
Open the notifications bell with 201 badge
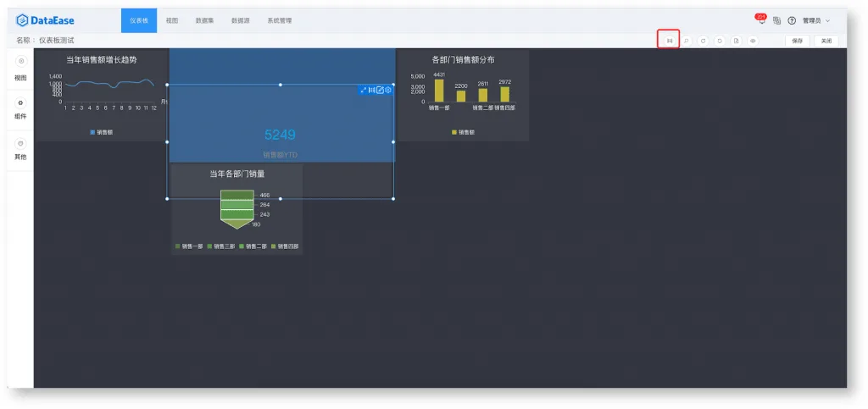(x=762, y=19)
